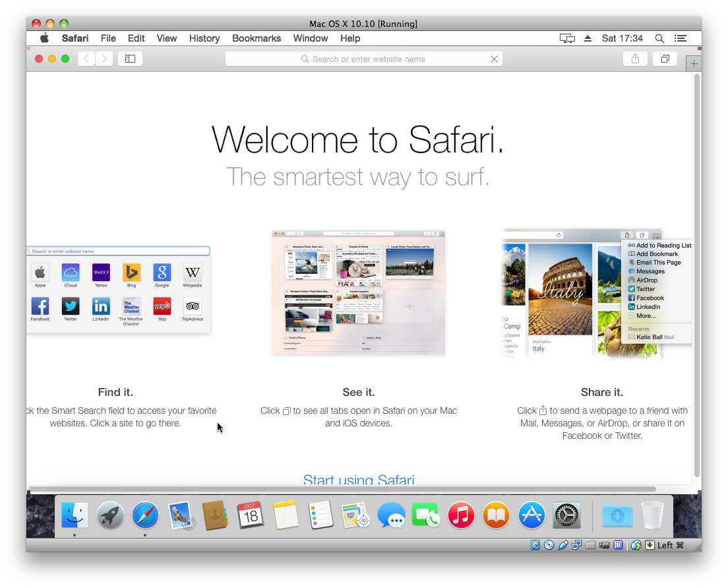Open the View menu
This screenshot has width=728, height=588.
tap(167, 38)
